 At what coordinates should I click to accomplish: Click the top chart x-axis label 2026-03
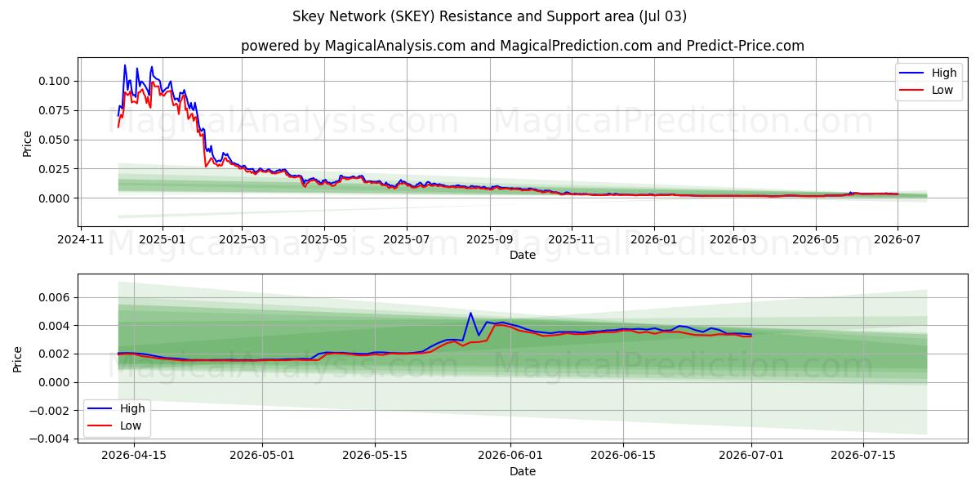coord(733,240)
